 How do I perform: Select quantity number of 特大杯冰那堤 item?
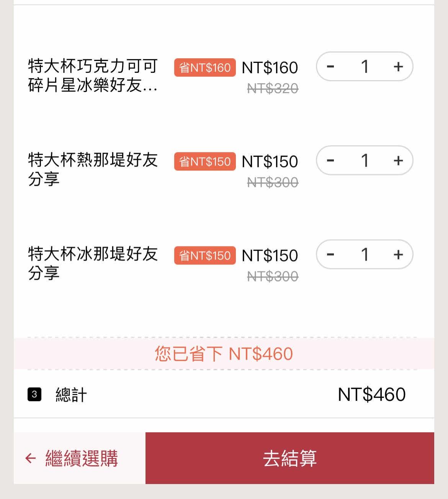click(365, 254)
